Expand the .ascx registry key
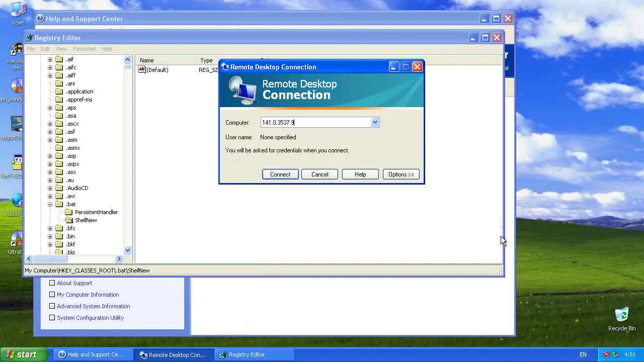This screenshot has height=362, width=644. coord(50,124)
